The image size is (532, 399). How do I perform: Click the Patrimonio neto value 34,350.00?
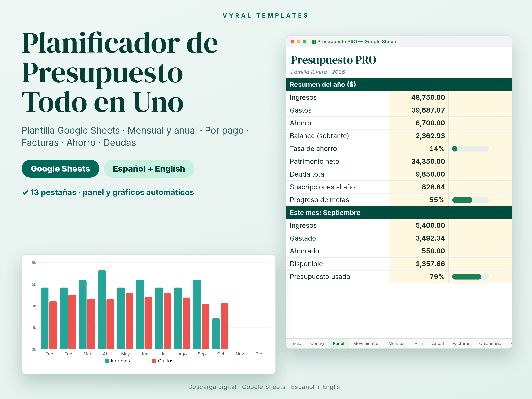(x=428, y=161)
